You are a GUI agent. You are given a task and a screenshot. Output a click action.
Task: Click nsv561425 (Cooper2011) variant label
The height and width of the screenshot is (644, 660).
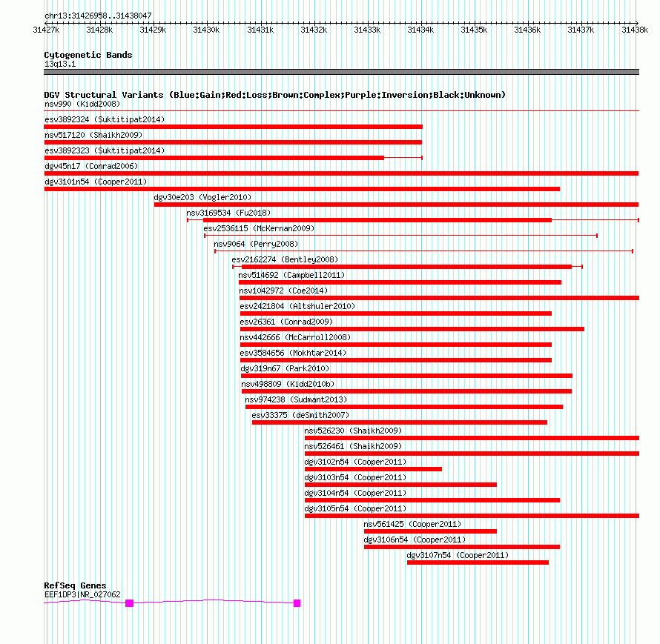click(x=412, y=524)
